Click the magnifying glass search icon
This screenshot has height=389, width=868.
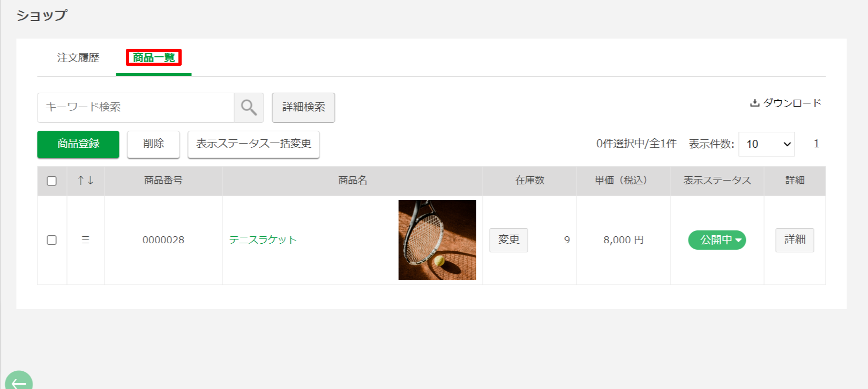coord(249,107)
